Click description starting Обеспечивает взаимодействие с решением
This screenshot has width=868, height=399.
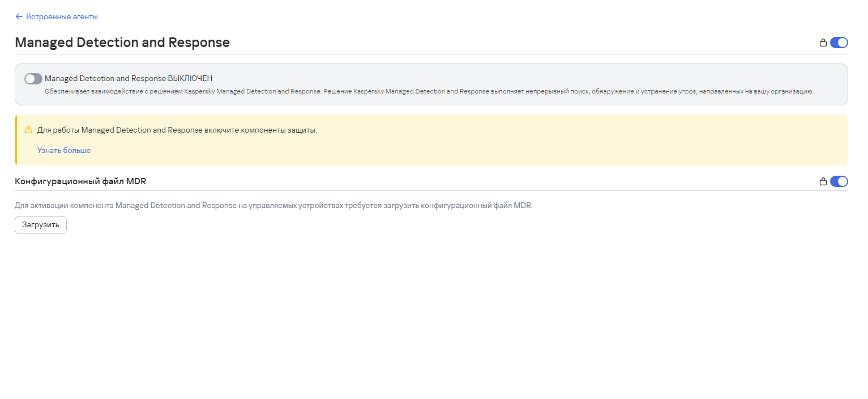[x=429, y=91]
